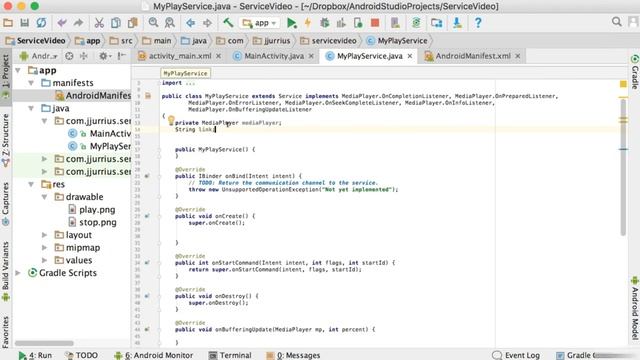Open the Android Monitor tool window
Screen dimensions: 640x360
point(154,355)
